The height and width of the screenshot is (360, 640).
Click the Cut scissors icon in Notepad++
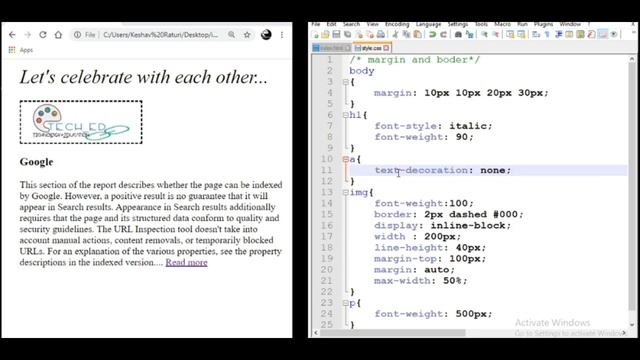pos(395,35)
